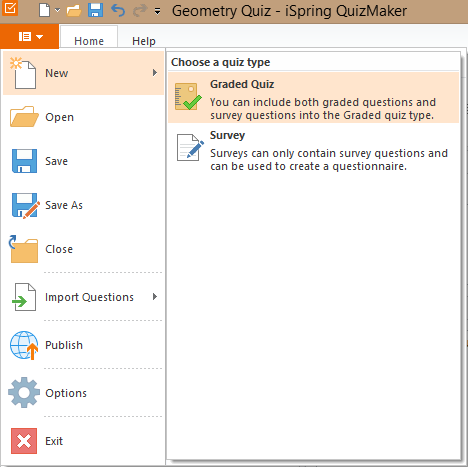Viewport: 468px width, 467px height.
Task: Select Import Questions menu item
Action: click(83, 297)
